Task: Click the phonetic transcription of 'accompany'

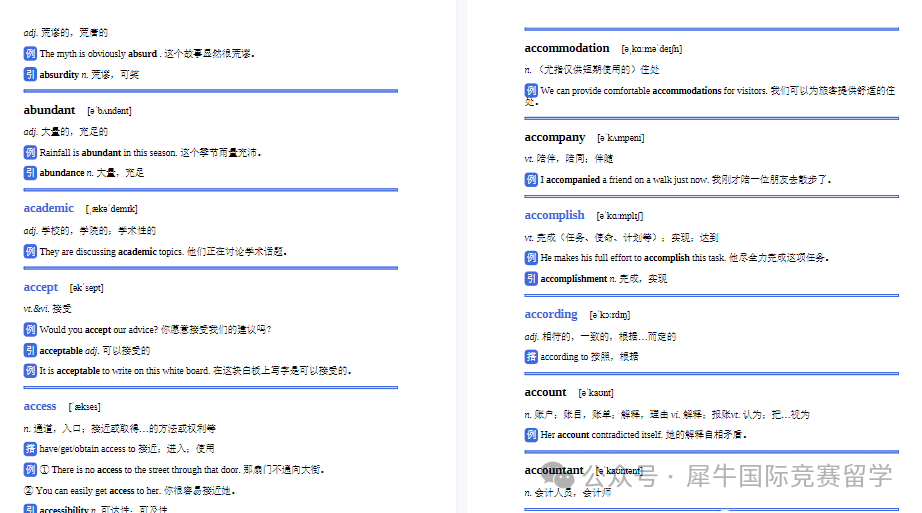Action: tap(621, 138)
